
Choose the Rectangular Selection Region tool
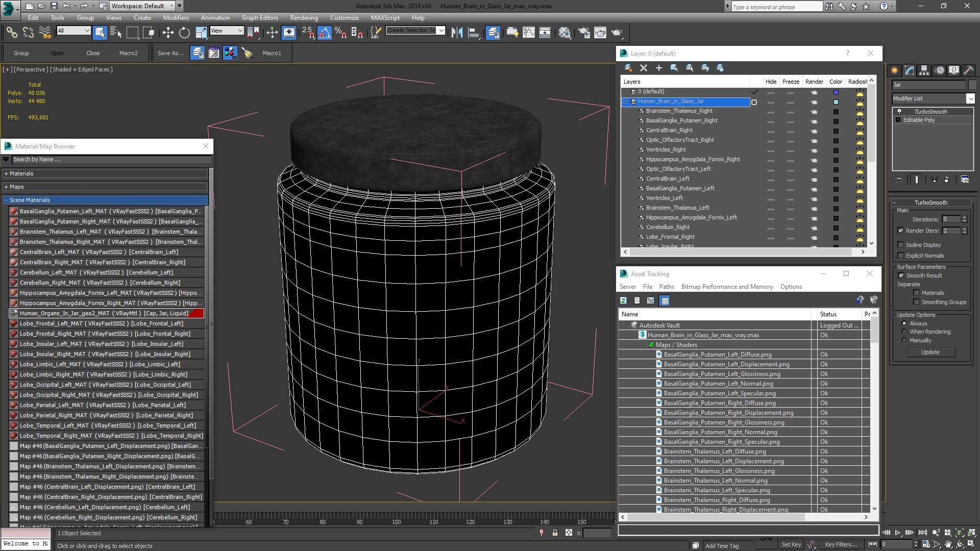[x=132, y=33]
